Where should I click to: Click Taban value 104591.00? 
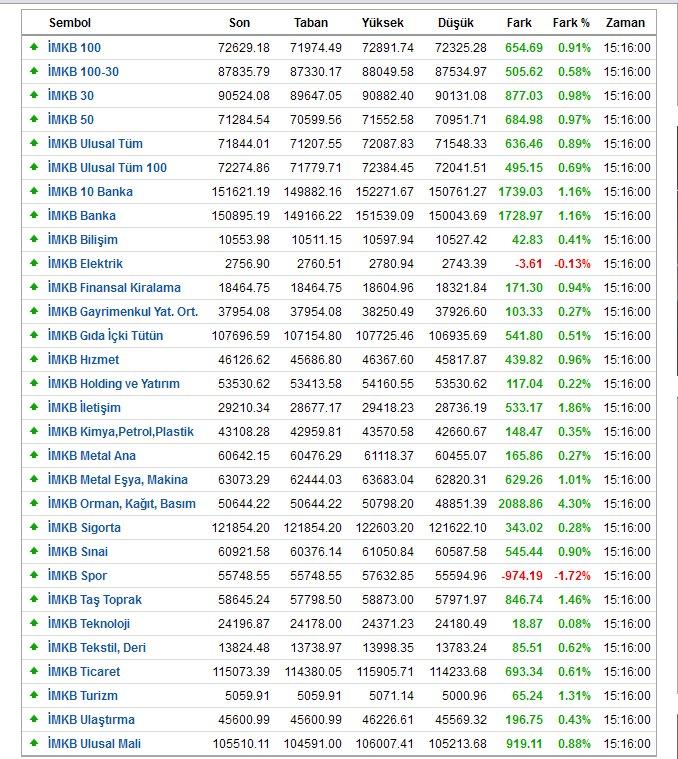pos(313,744)
